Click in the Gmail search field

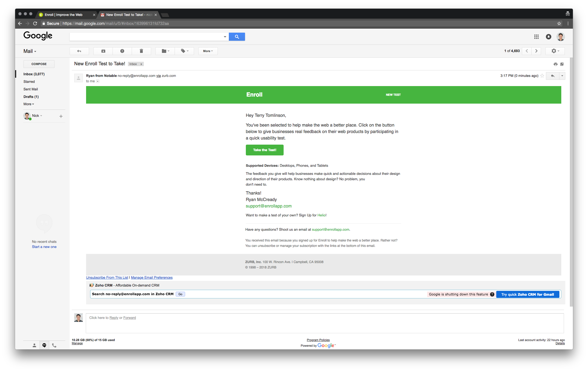point(146,37)
